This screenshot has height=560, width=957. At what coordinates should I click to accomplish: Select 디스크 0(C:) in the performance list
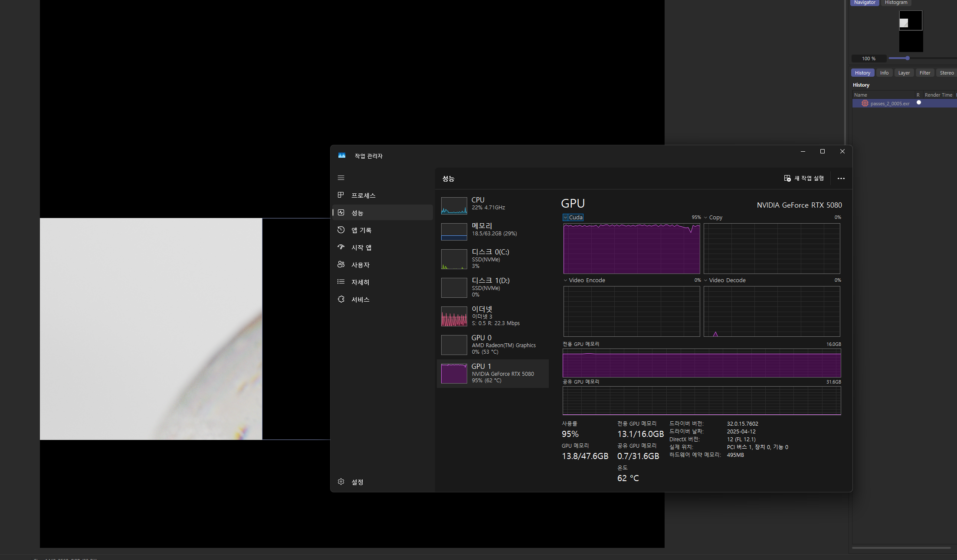tap(493, 259)
